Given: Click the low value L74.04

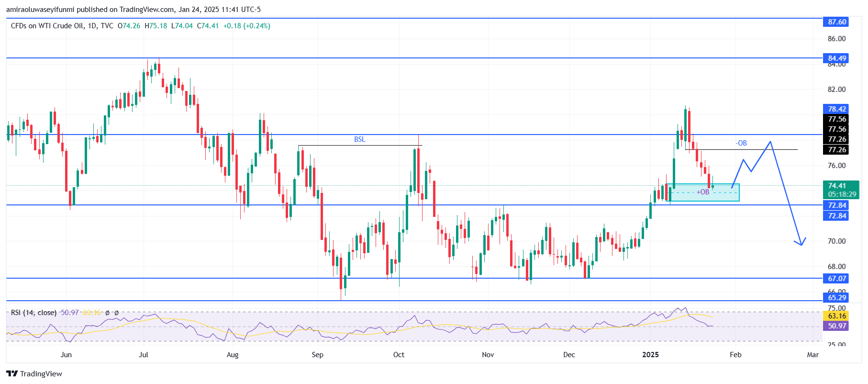Looking at the screenshot, I should tap(182, 26).
